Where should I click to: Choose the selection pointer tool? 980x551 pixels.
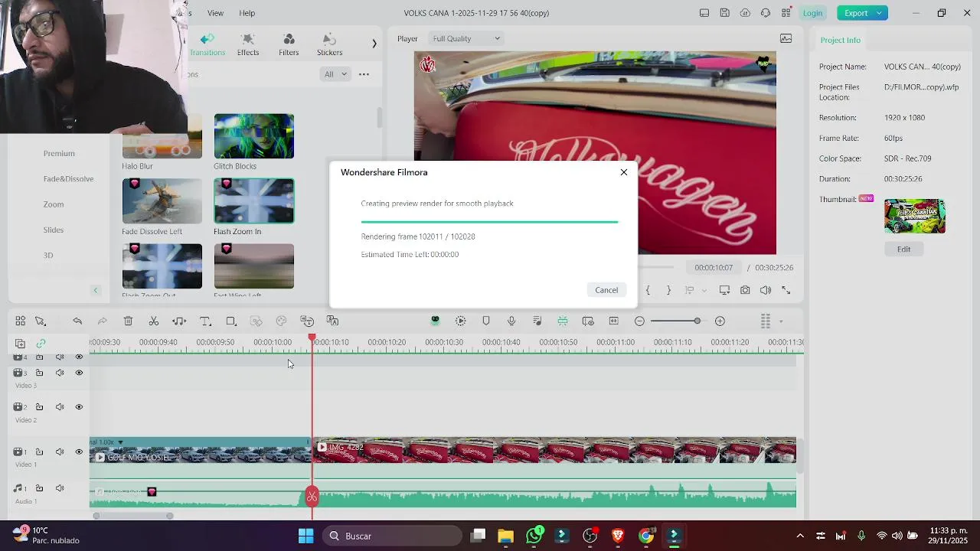click(41, 321)
